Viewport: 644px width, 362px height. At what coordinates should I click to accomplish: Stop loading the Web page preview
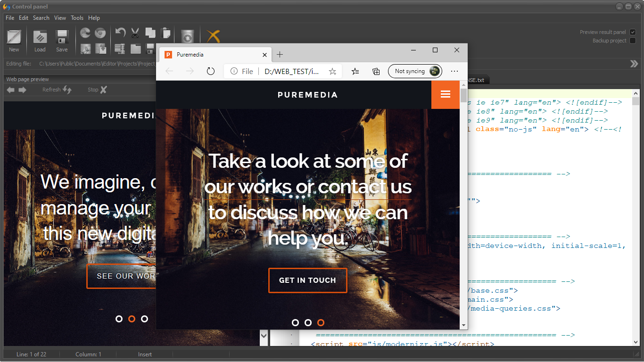(98, 90)
